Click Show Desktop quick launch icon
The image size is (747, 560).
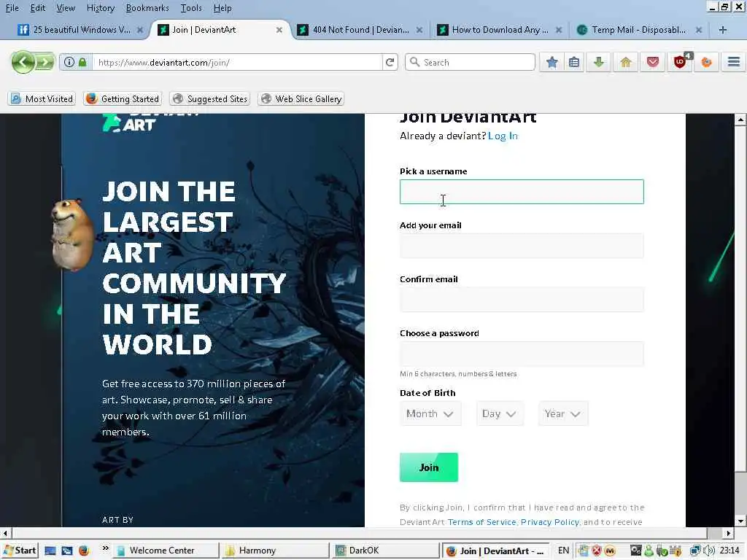pos(50,551)
